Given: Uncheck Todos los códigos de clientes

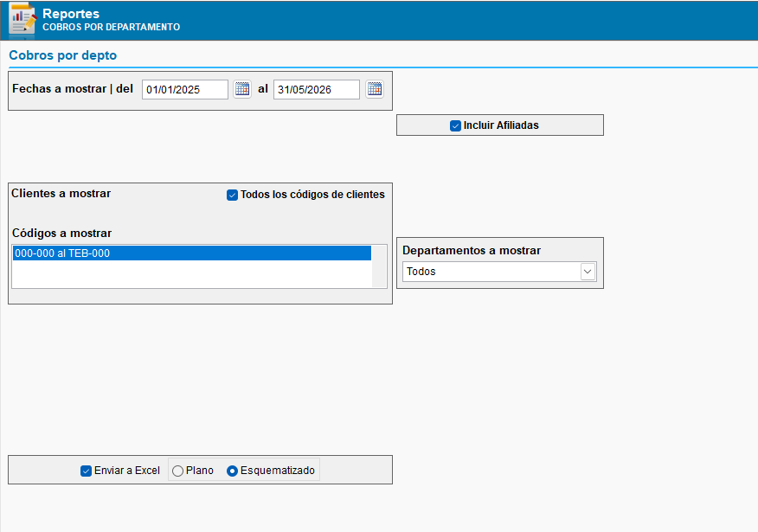Looking at the screenshot, I should coord(232,195).
